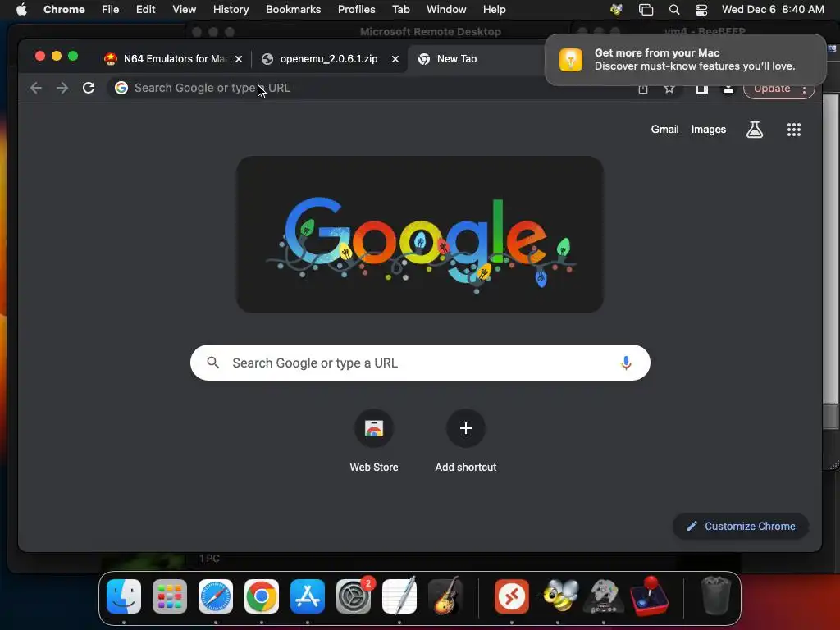Open the Get more from your Mac notification
The width and height of the screenshot is (840, 630).
(686, 59)
